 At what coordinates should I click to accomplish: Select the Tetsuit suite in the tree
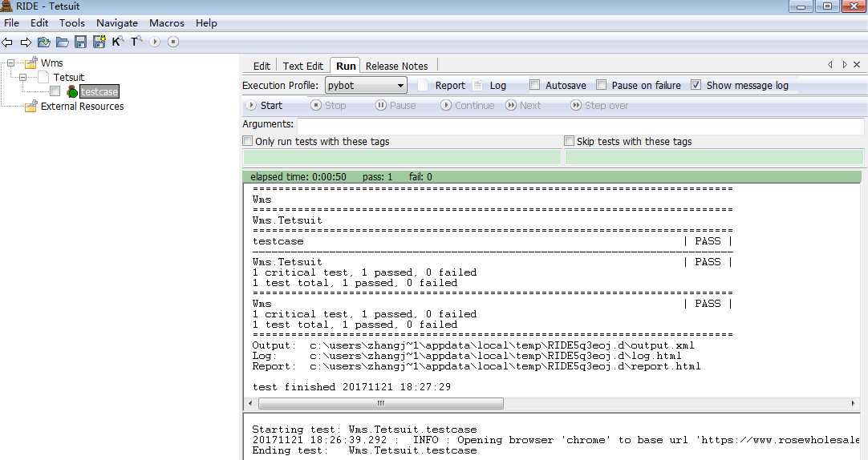[x=69, y=78]
